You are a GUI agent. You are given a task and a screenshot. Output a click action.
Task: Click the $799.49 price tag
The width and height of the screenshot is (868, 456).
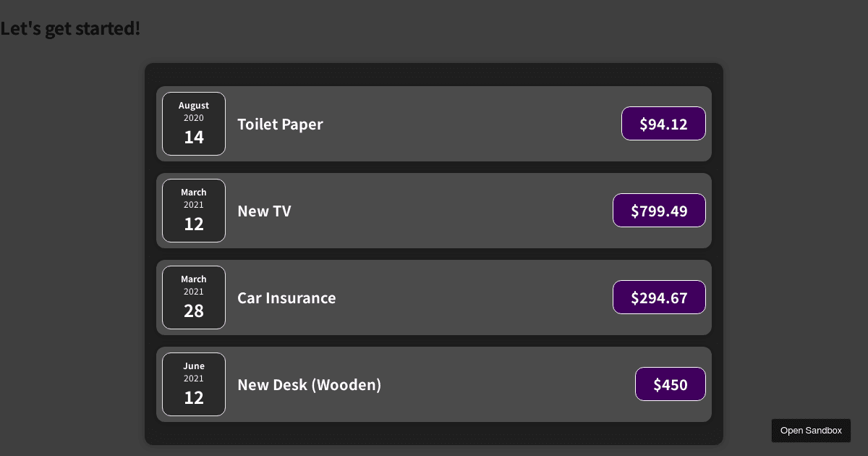coord(659,211)
